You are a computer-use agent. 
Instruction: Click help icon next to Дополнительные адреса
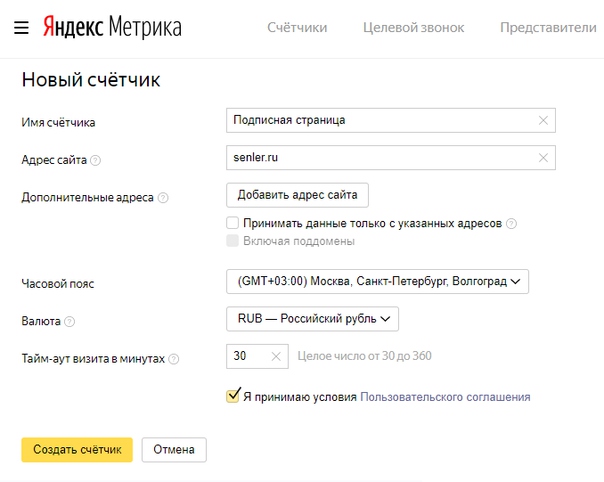pyautogui.click(x=163, y=198)
